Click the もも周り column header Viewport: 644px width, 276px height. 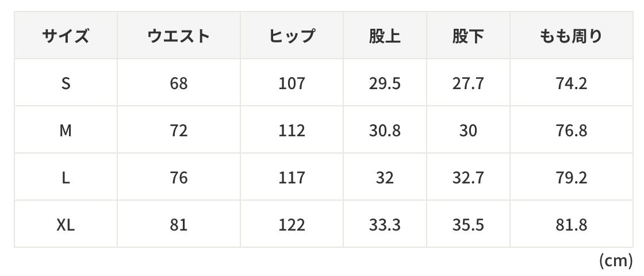571,37
